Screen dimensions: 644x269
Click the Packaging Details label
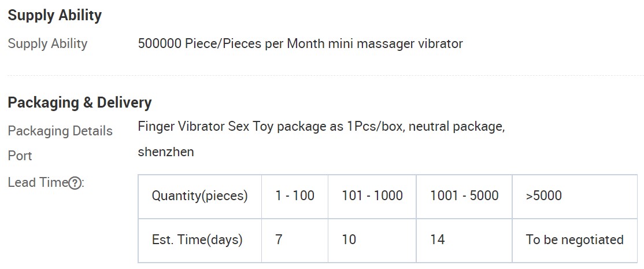60,131
